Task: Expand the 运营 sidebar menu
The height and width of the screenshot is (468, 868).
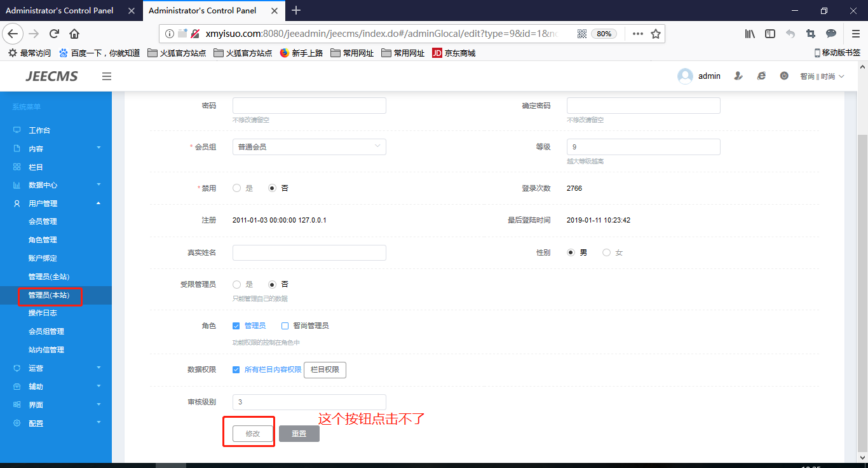Action: pos(56,368)
